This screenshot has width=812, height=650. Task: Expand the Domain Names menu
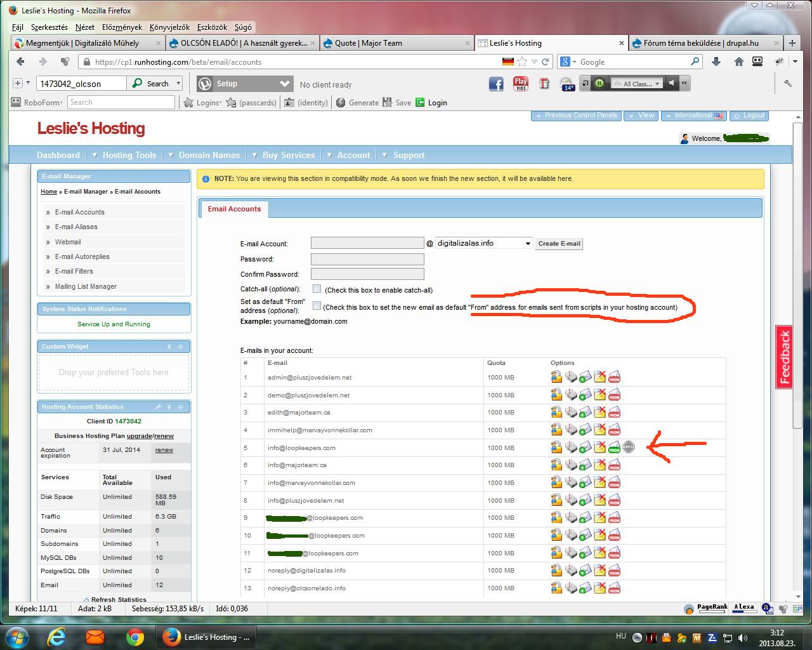point(204,155)
